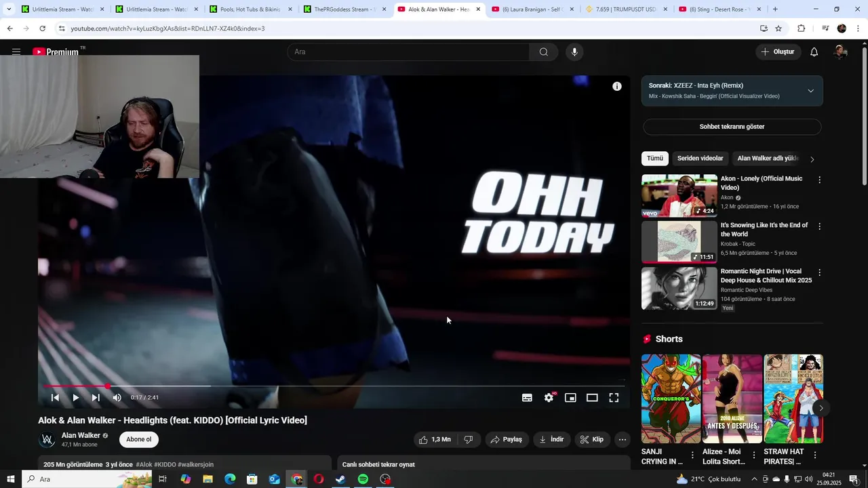Open Spotify from the taskbar
Screen dimensions: 868x488
(x=363, y=479)
